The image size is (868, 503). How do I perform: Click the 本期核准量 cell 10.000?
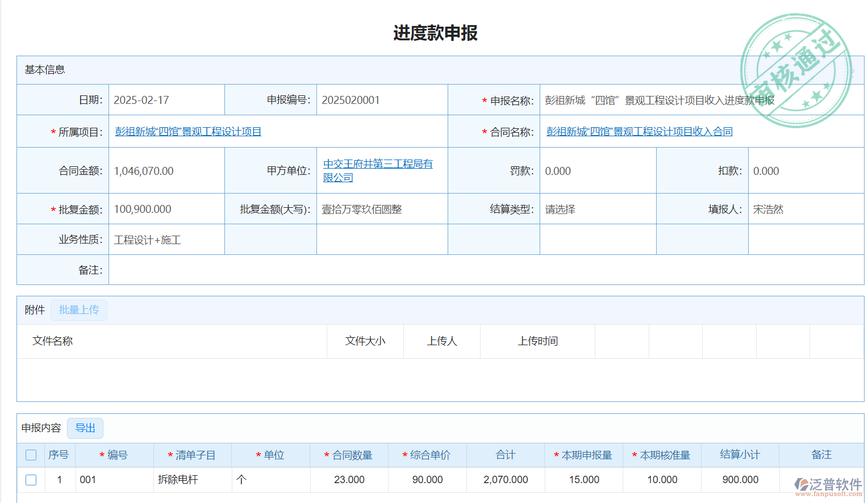[662, 480]
